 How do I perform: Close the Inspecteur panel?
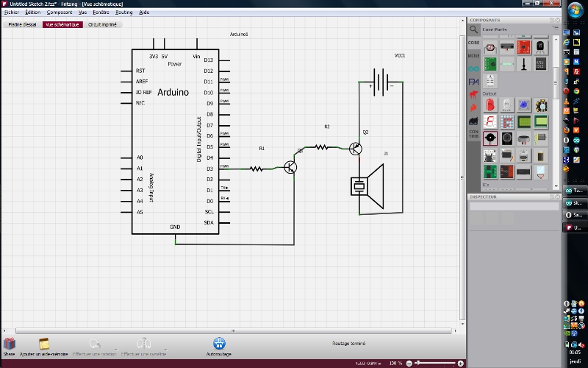558,197
